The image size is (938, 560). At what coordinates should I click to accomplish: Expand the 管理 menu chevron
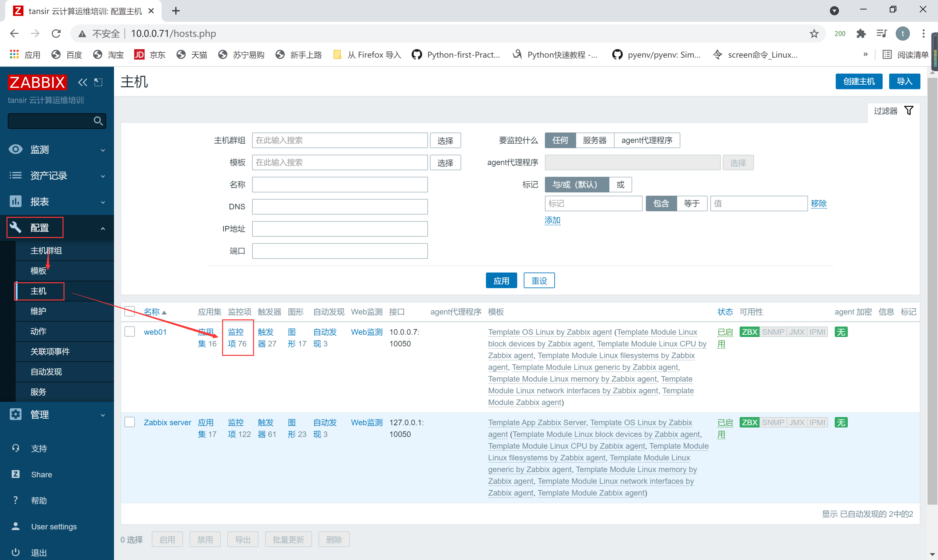click(103, 415)
